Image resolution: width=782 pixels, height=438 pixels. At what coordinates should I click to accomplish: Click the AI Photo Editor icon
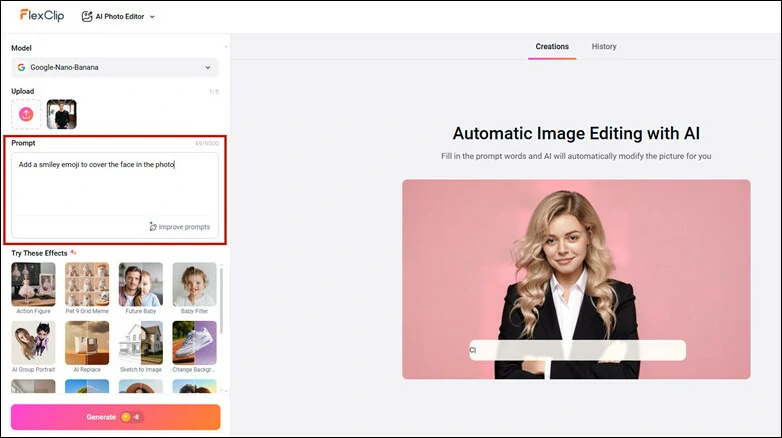[x=87, y=16]
